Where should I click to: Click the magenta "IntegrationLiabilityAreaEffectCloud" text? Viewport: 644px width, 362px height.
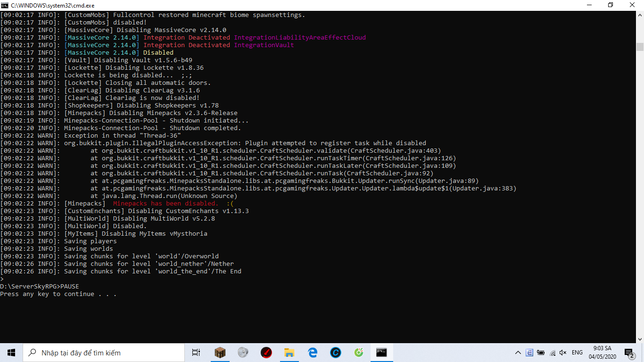[x=300, y=38]
